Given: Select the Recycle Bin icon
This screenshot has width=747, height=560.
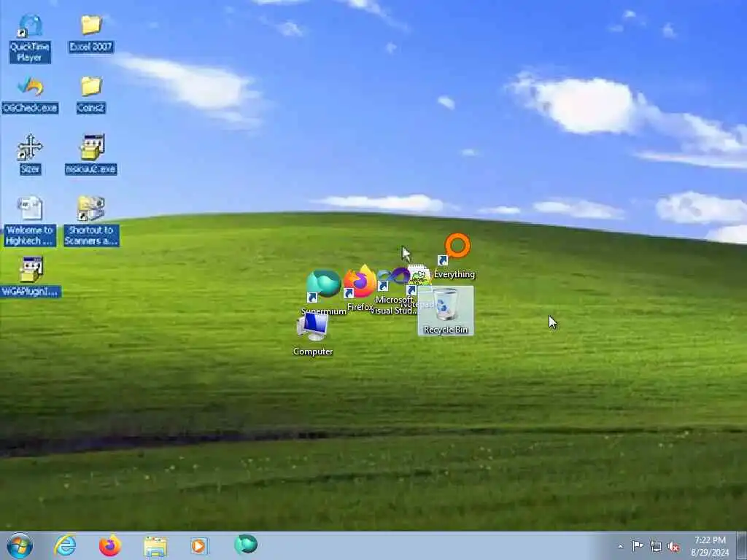Looking at the screenshot, I should point(446,311).
